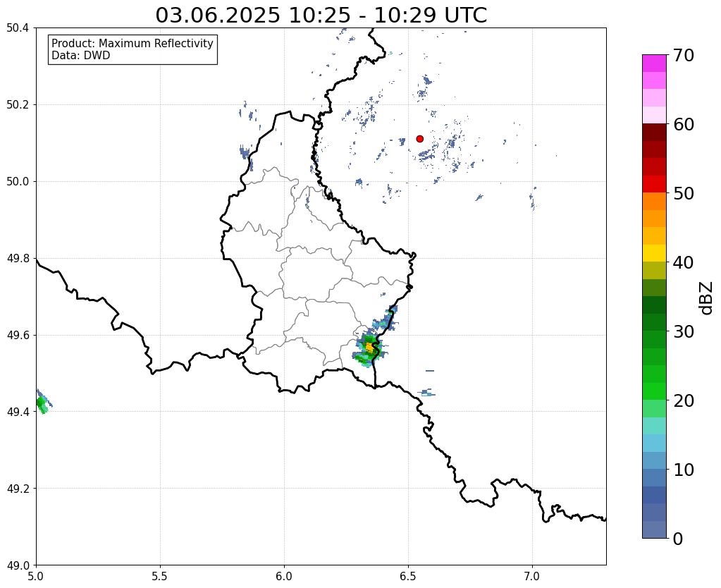Viewport: 721px width, 588px height.
Task: Click the 'Data: DWD' text
Action: (x=81, y=56)
